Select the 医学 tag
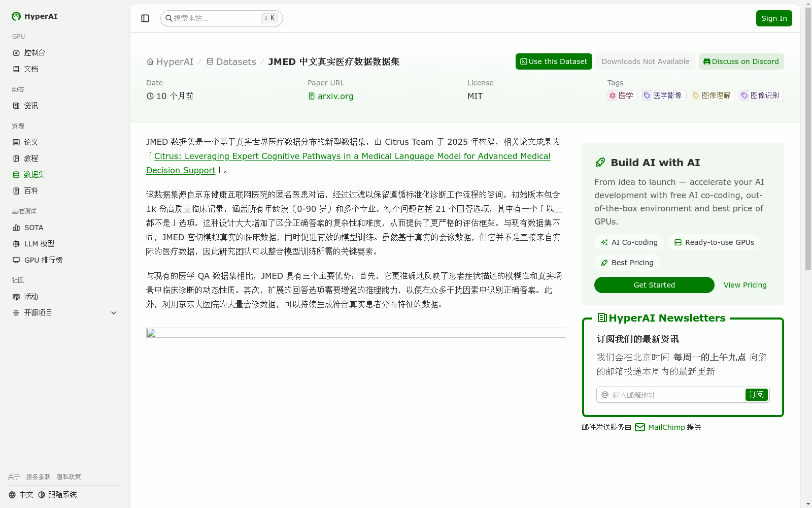This screenshot has height=508, width=812. pos(622,96)
